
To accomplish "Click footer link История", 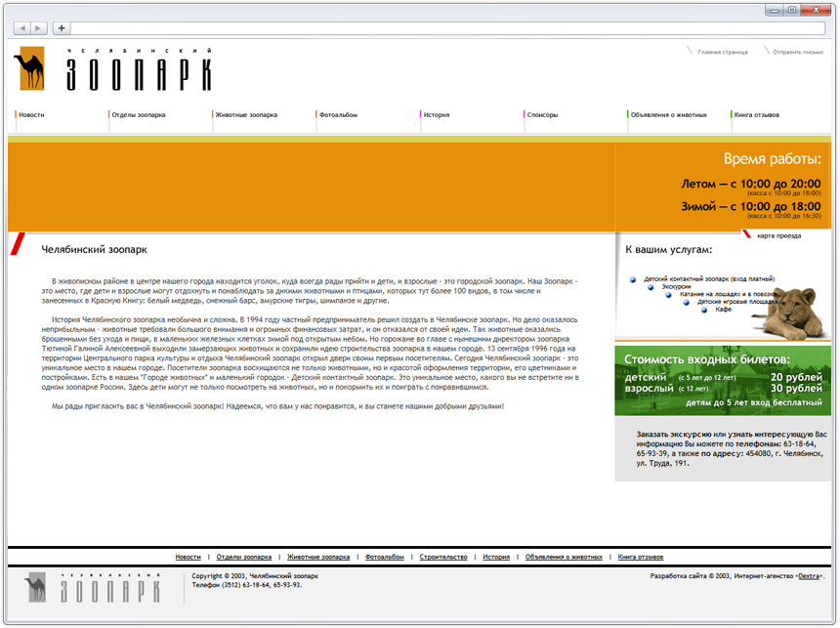I will point(496,557).
